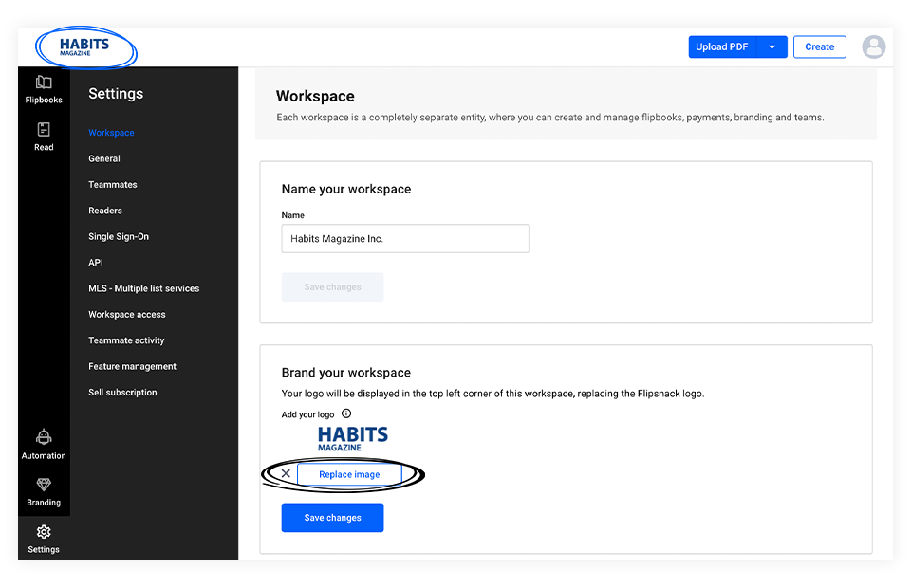911x588 pixels.
Task: Select General in settings menu
Action: [104, 158]
